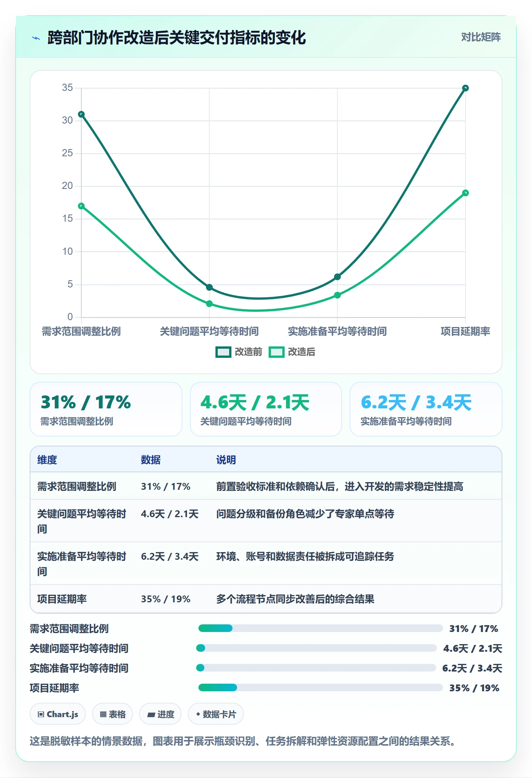The width and height of the screenshot is (532, 778).
Task: Click the 项目延期率 x-axis label
Action: coord(465,331)
